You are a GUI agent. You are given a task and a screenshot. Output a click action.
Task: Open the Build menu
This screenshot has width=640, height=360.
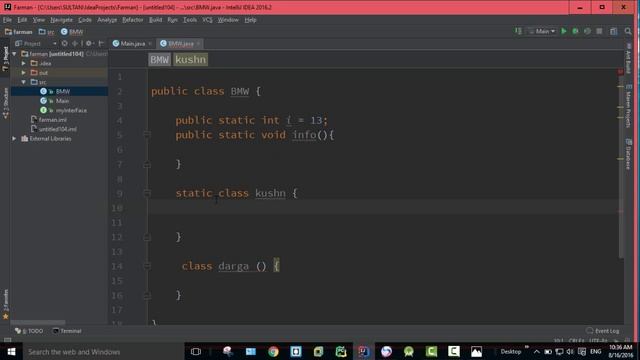pos(155,20)
